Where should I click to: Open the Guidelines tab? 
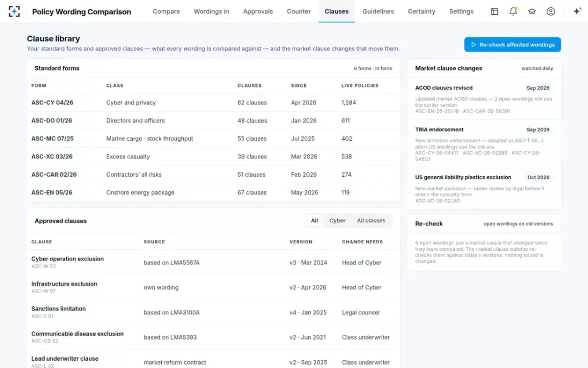click(378, 11)
